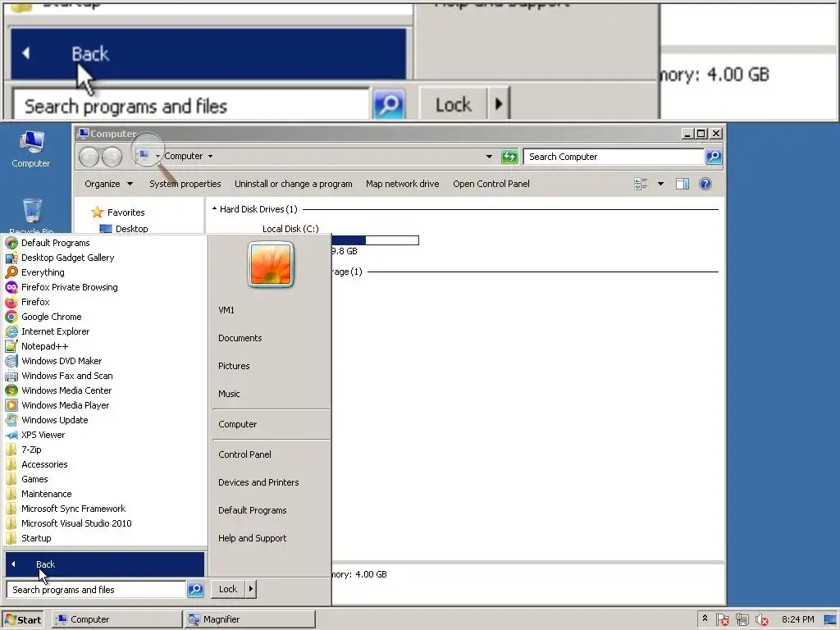Launch Internet Explorer
This screenshot has width=840, height=630.
pyautogui.click(x=105, y=331)
